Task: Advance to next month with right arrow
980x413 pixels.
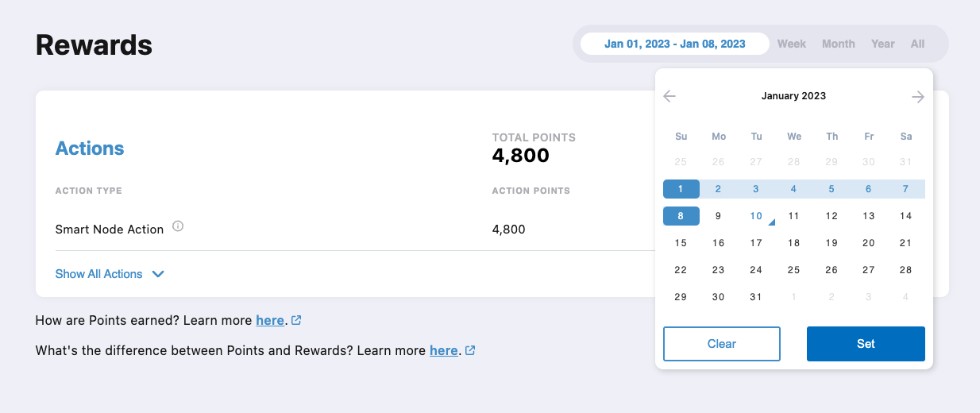Action: [x=918, y=96]
